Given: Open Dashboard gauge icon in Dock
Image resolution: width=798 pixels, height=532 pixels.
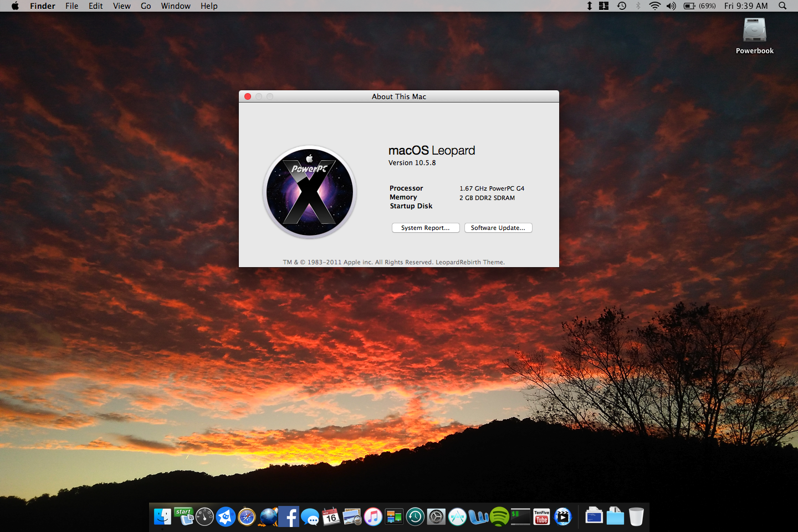Looking at the screenshot, I should coord(204,516).
